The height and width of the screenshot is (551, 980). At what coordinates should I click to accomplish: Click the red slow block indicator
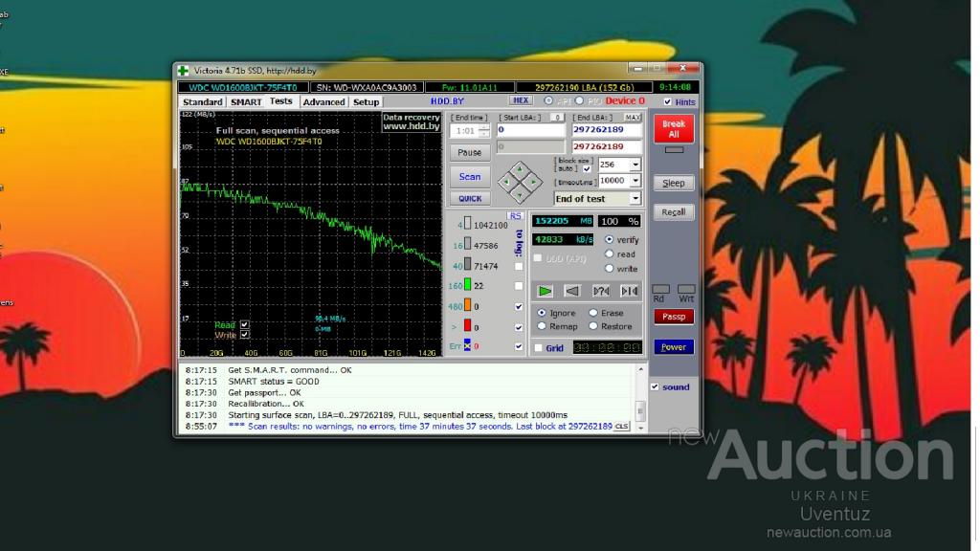(467, 325)
